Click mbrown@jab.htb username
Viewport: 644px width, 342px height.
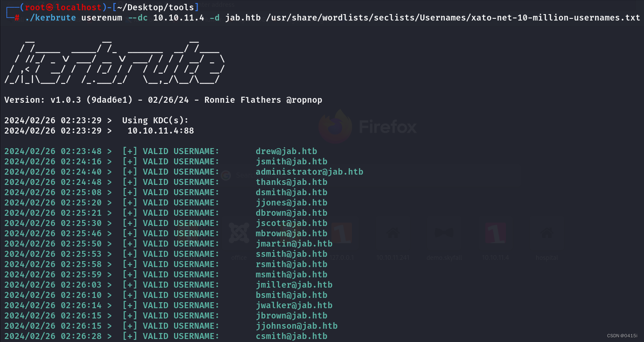tap(292, 234)
